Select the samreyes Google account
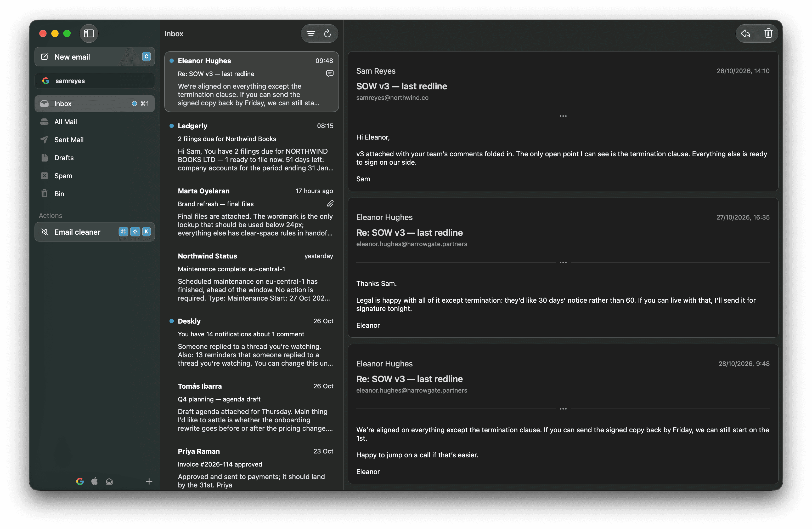The width and height of the screenshot is (812, 529). [x=94, y=81]
